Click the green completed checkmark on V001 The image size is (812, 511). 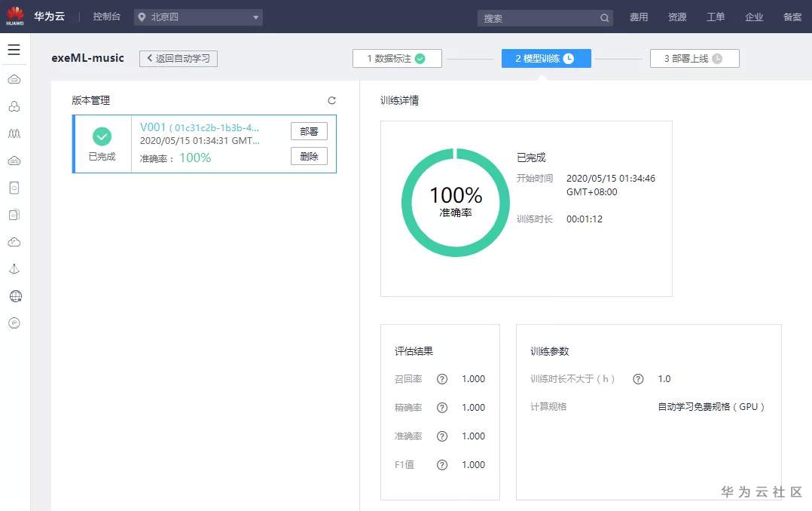tap(102, 136)
